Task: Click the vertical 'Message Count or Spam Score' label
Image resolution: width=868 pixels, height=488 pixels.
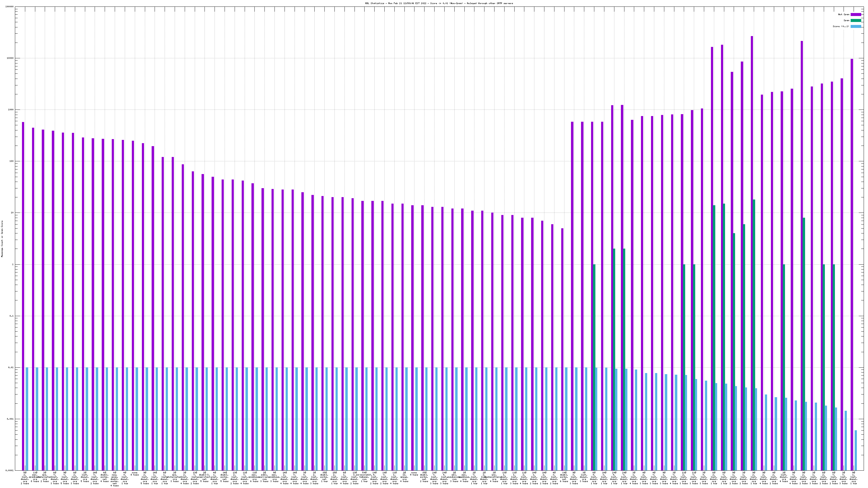Action: coord(2,239)
